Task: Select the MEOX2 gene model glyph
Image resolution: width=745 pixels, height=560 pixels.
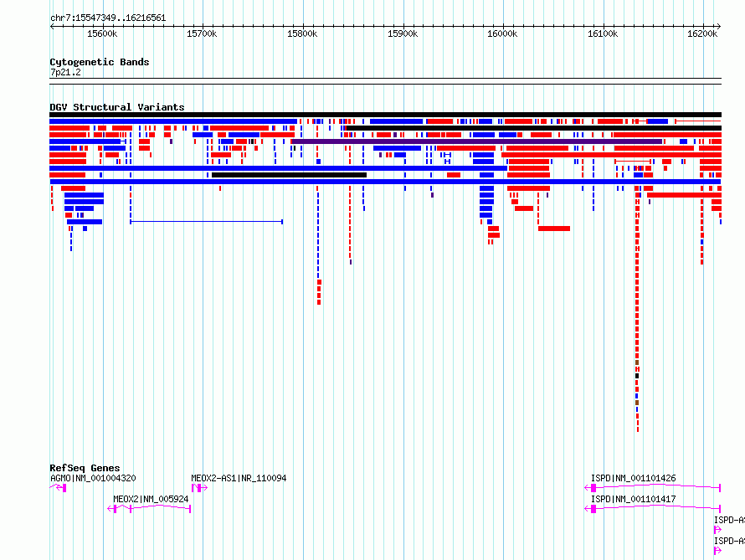Action: point(149,509)
